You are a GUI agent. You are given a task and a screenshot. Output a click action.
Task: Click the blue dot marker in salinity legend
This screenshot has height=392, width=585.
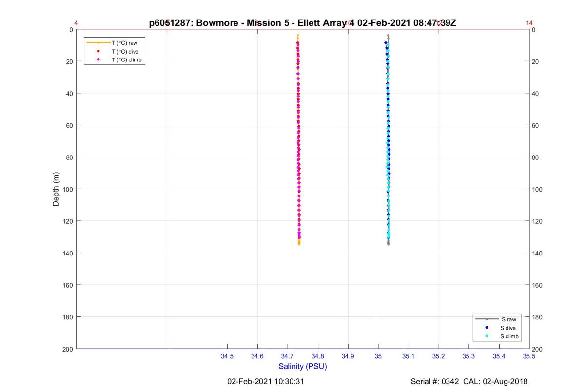(487, 328)
